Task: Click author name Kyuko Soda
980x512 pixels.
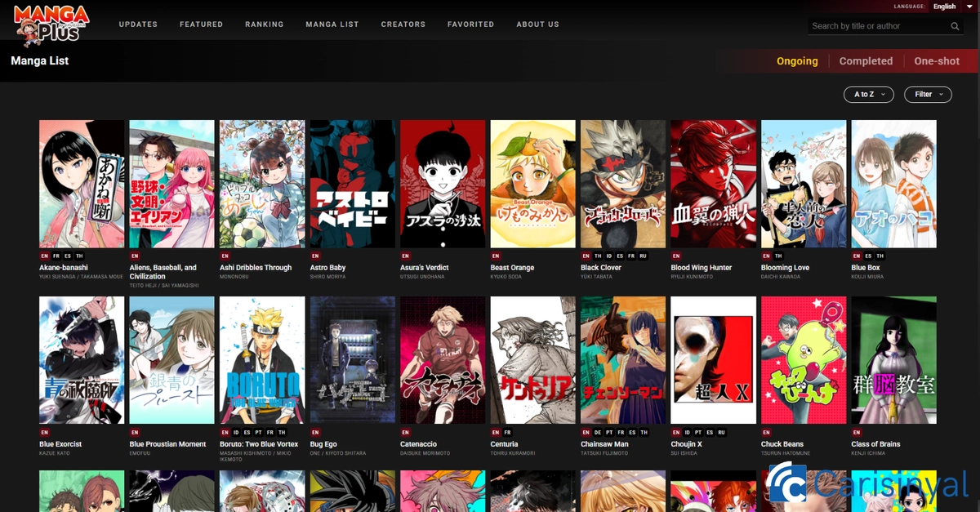Action: click(x=508, y=277)
